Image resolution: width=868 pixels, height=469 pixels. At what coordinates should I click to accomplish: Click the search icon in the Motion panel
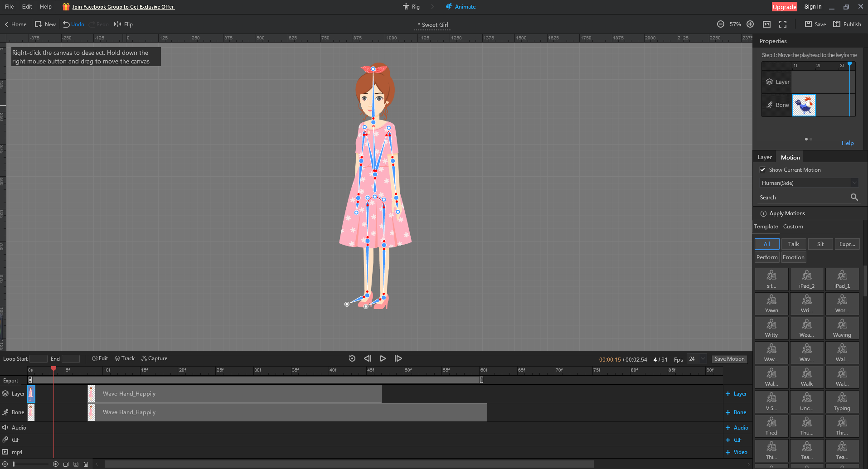[x=854, y=197]
